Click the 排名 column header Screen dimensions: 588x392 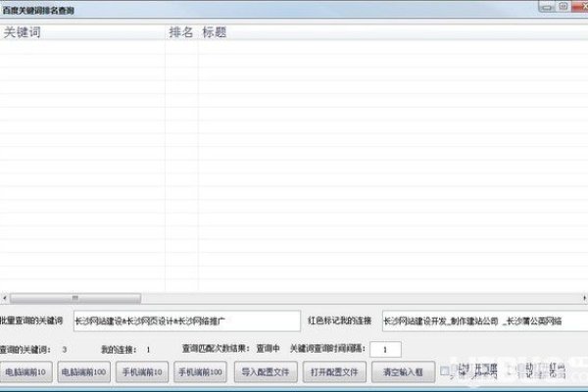pos(181,32)
